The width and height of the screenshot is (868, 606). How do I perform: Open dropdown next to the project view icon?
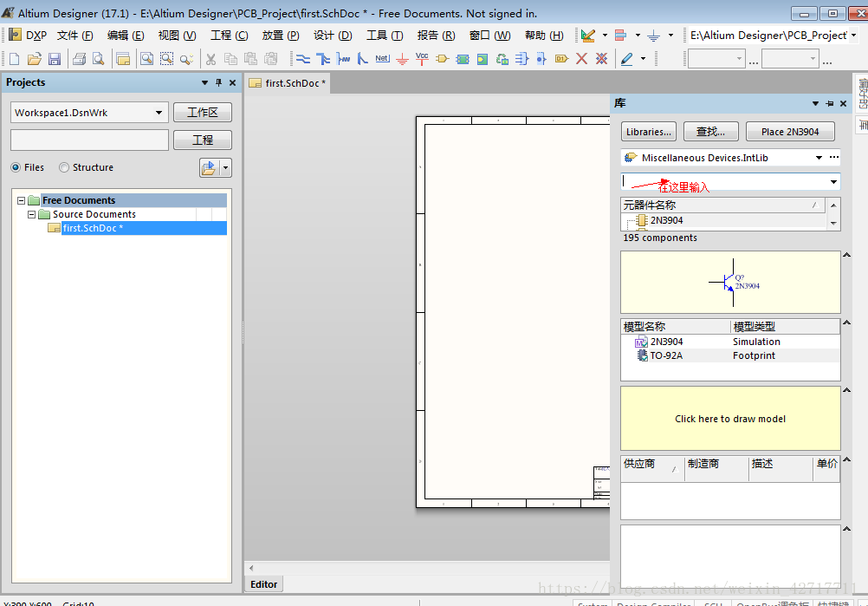pos(225,168)
